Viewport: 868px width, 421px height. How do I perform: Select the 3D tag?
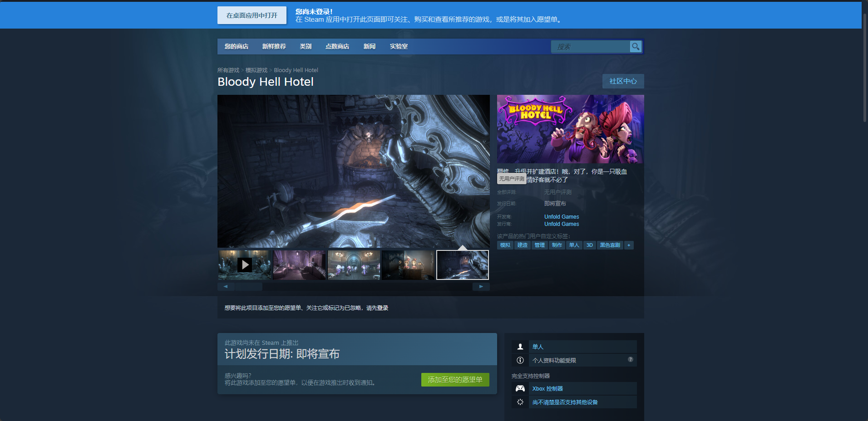click(x=590, y=245)
